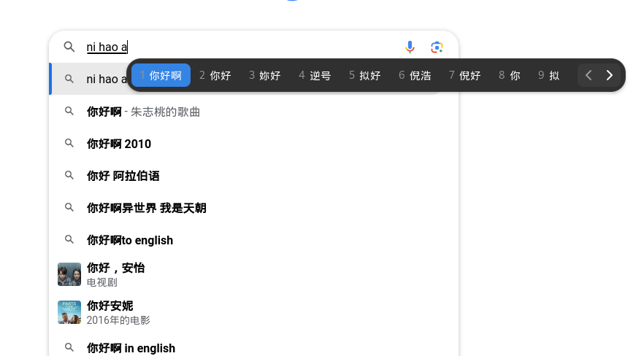Click magnifier icon beside 朱志桃的歌曲 suggestion
Viewport: 644px width, 356px height.
click(69, 111)
